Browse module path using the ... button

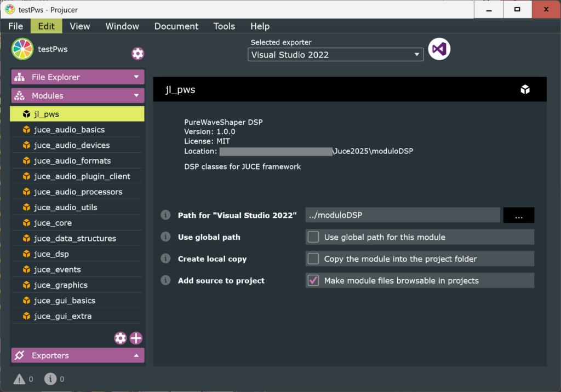[518, 215]
